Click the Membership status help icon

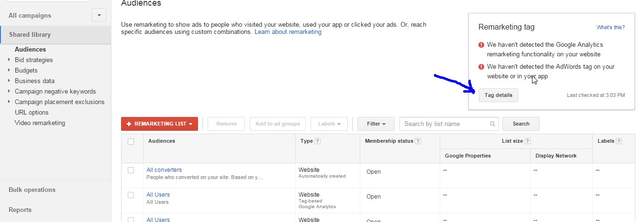418,141
